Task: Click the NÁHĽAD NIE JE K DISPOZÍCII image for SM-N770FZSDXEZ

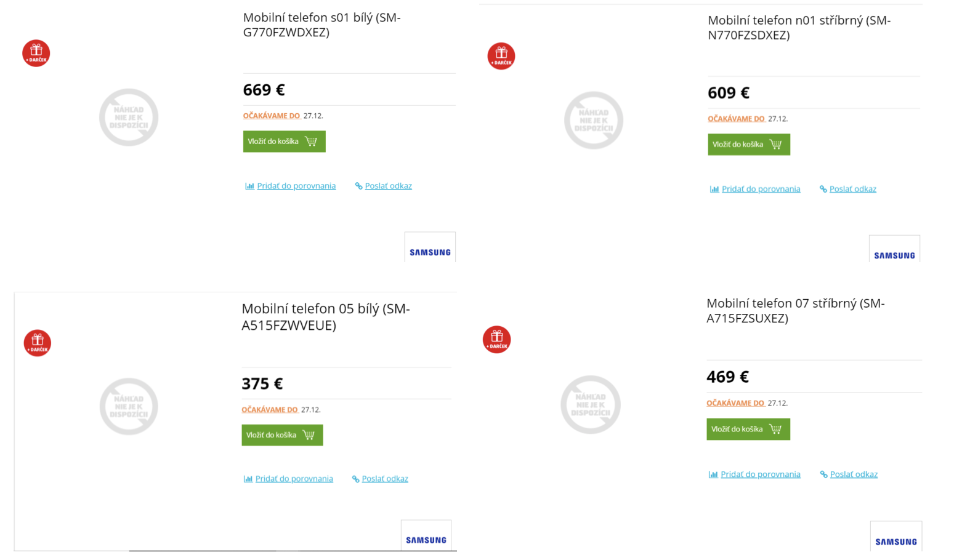Action: coord(593,119)
